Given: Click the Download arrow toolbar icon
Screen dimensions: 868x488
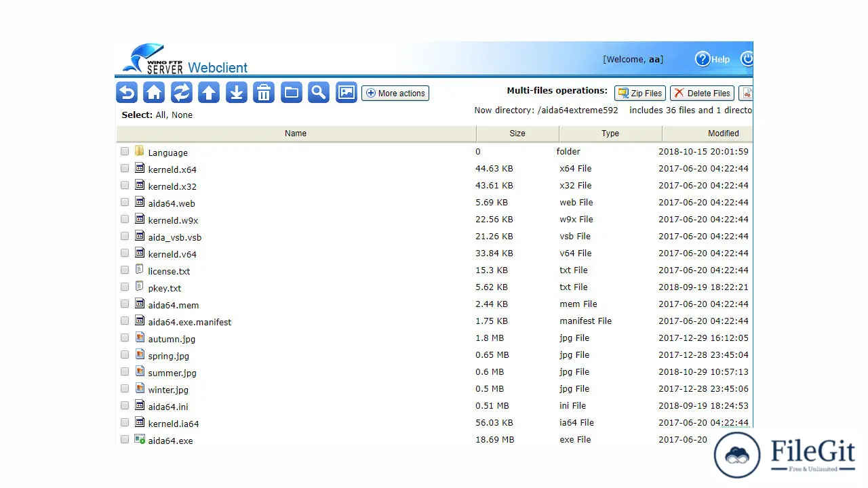Looking at the screenshot, I should point(236,92).
